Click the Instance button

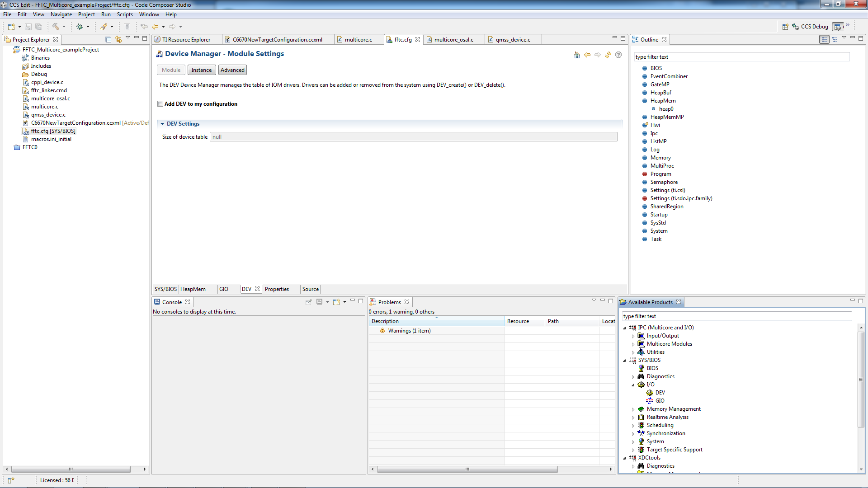(201, 70)
